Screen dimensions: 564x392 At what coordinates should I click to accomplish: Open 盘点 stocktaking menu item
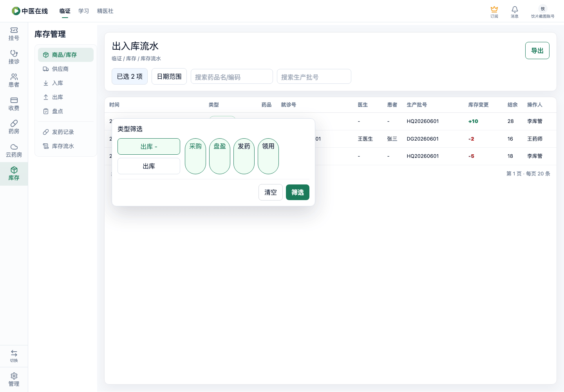pos(66,111)
